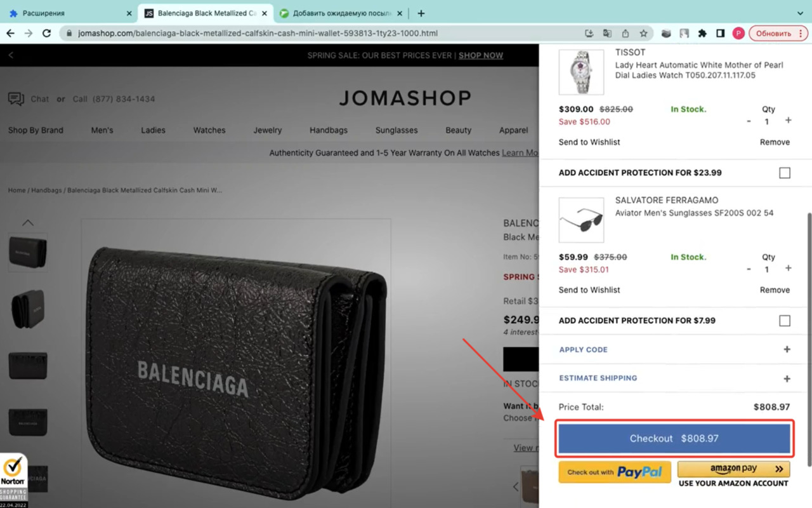Screen dimensions: 812x508
Task: Open the Handbags menu
Action: tap(329, 130)
